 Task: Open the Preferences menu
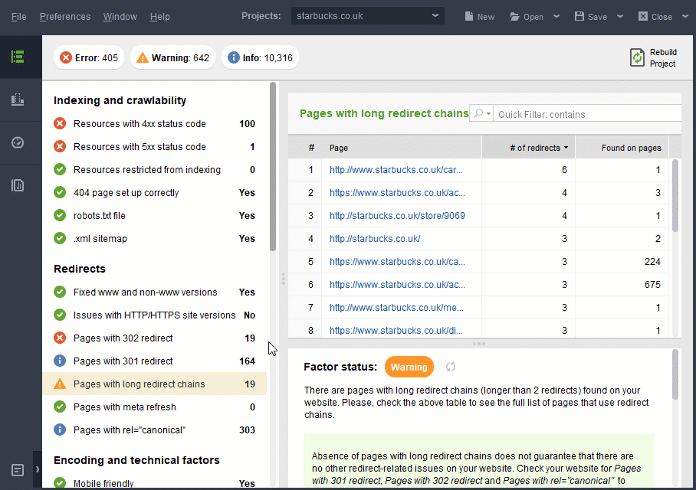(x=65, y=16)
